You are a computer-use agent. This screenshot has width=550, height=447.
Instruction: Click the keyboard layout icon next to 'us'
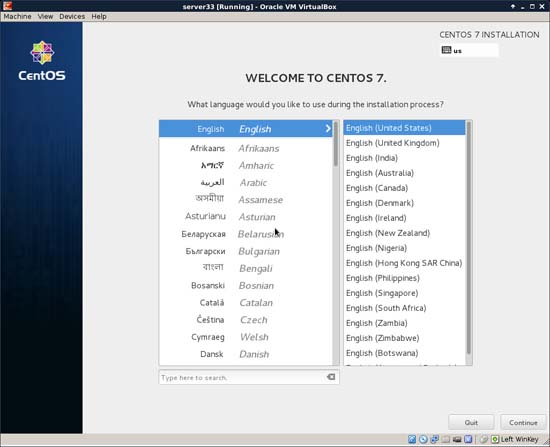tap(446, 50)
